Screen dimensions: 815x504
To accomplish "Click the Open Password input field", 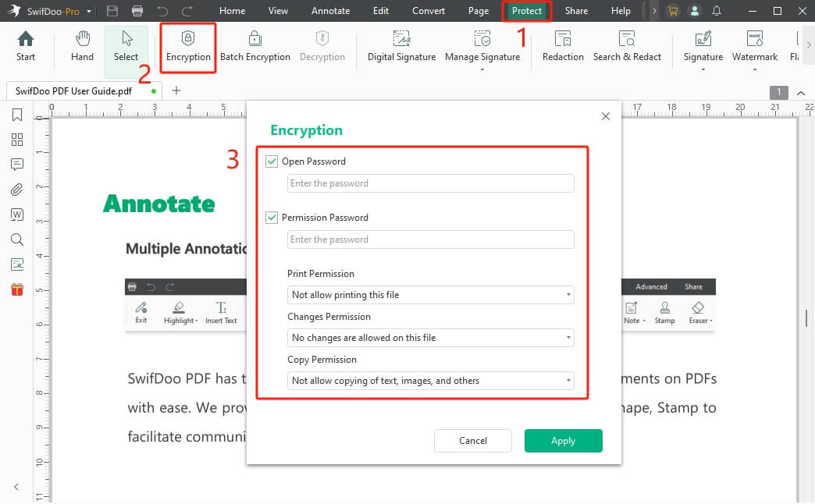I will 430,183.
